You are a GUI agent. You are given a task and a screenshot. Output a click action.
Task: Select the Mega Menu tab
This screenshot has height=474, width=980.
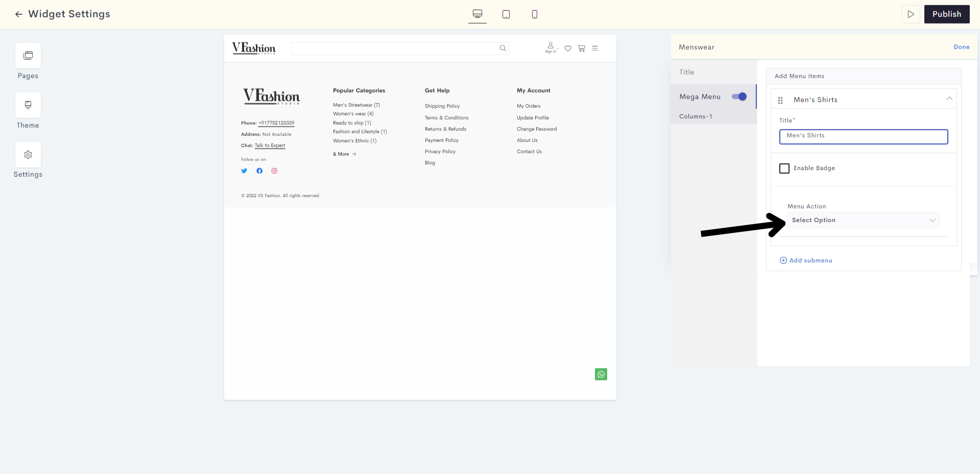click(701, 97)
